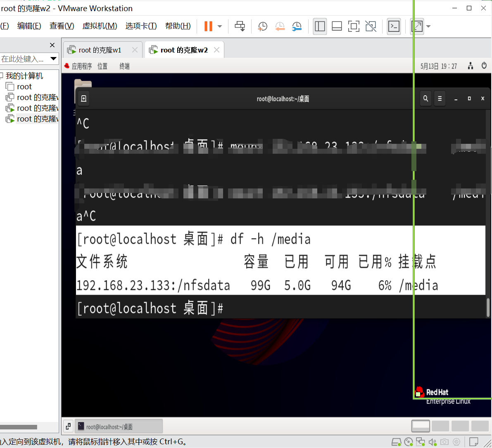Screen dimensions: 492x448
Task: Open the 虚拟机(M) menu
Action: coord(100,26)
